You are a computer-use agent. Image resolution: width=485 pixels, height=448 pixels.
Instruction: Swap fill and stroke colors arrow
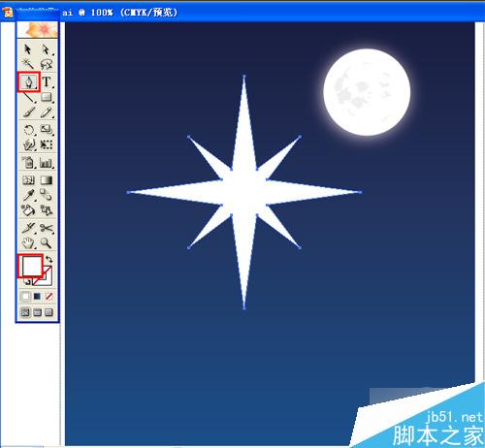(48, 259)
